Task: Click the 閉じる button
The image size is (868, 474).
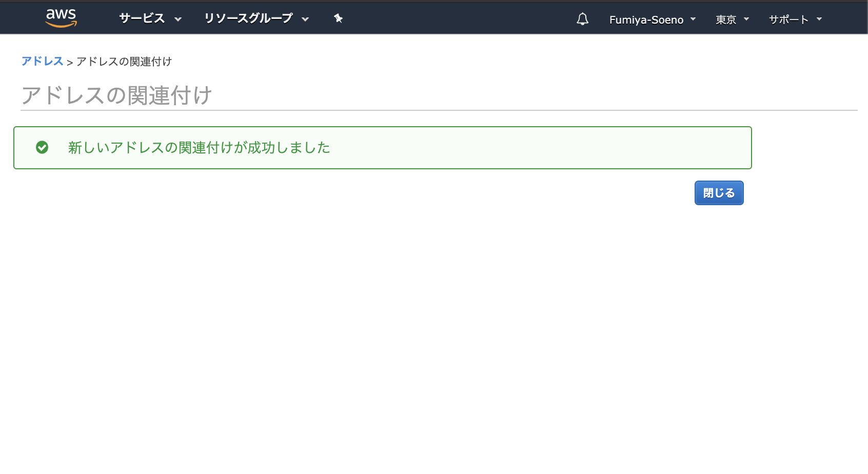Action: 719,193
